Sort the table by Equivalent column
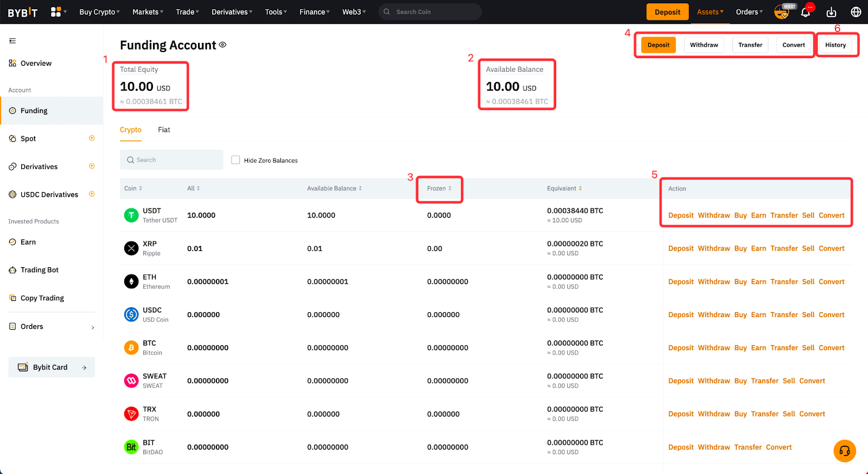This screenshot has height=474, width=868. pos(564,188)
